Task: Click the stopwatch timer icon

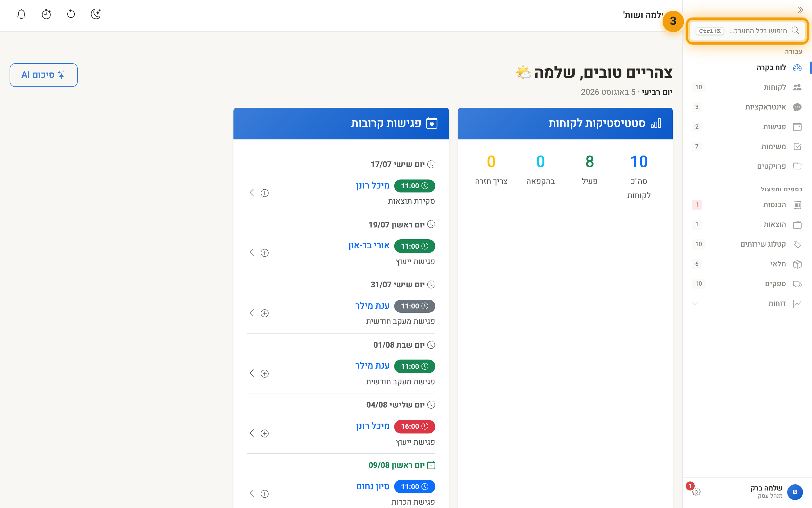Action: coord(46,14)
